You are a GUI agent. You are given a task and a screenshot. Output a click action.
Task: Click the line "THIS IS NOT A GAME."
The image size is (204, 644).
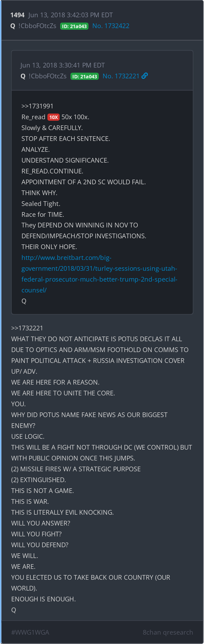[x=42, y=491]
